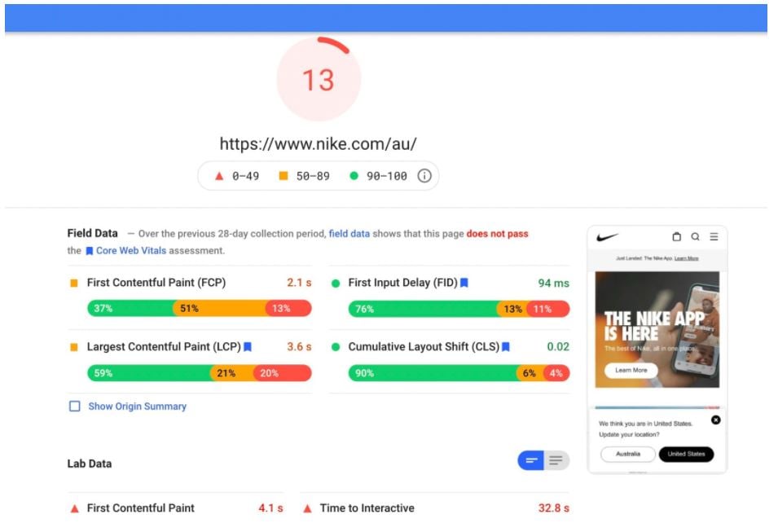Click the 'does not pass' red text
Screen dimensions: 778x532
coord(497,234)
